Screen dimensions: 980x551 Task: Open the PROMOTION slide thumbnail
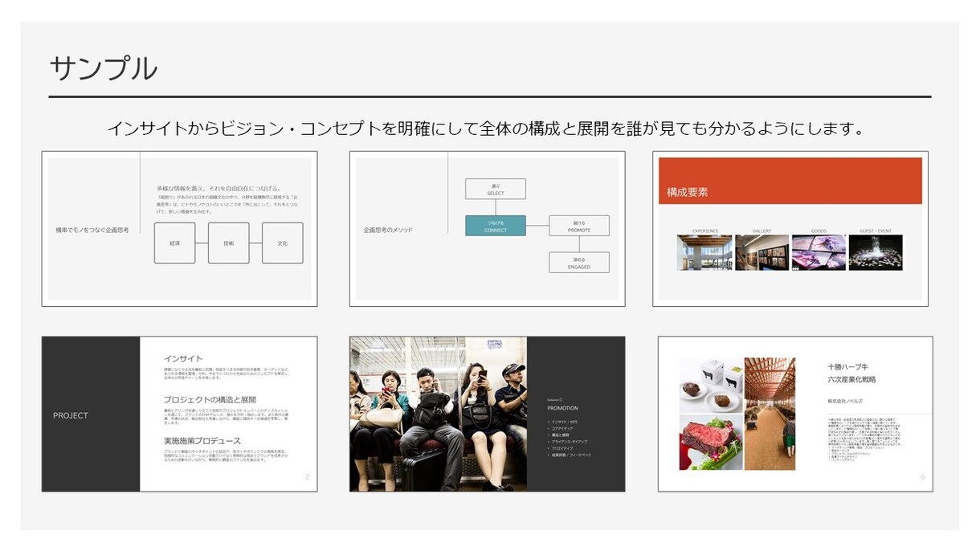point(487,414)
